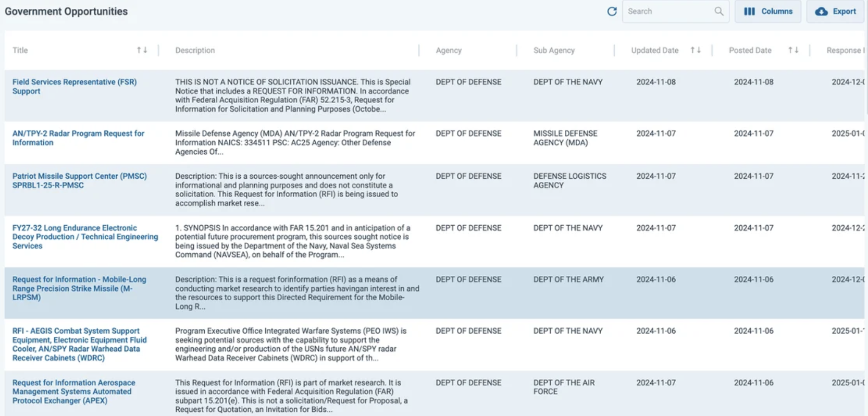Open Patriot Missile Support Center (PMSC) link

click(80, 181)
